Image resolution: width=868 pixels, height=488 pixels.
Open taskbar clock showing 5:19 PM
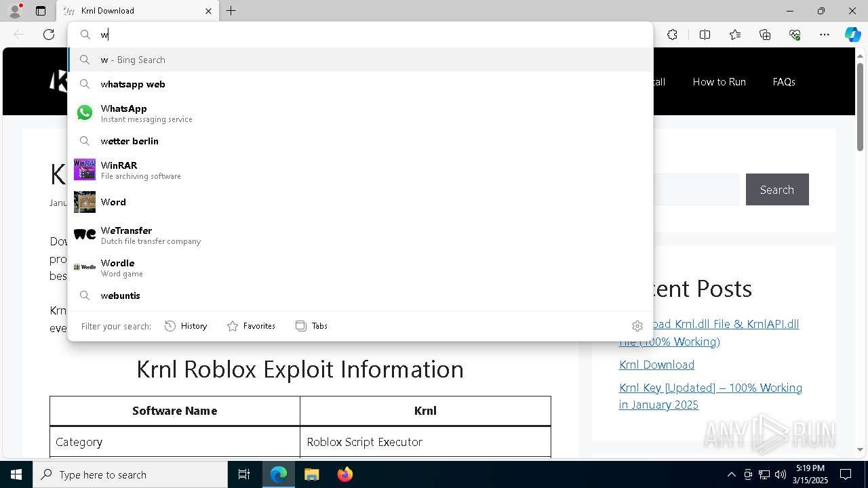coord(810,474)
